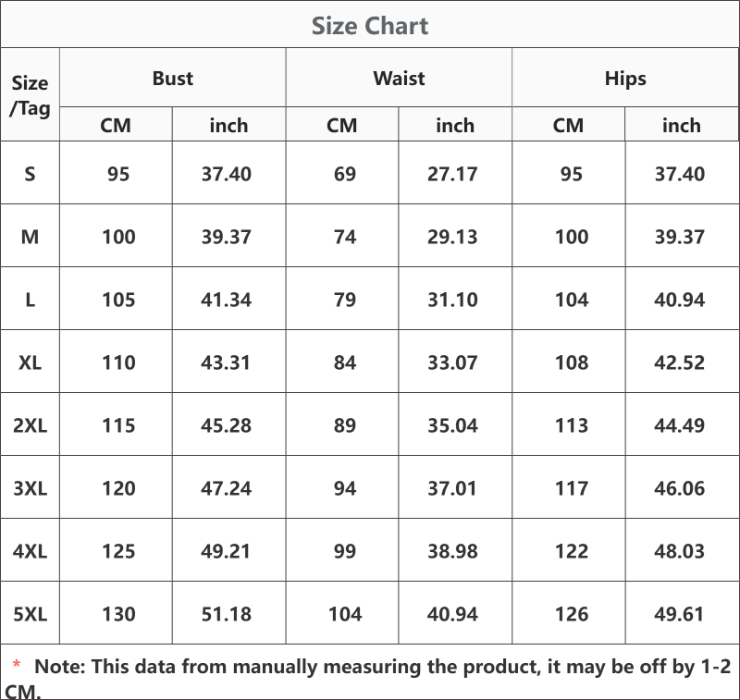Click the XL size row label
The image size is (740, 700).
[30, 362]
